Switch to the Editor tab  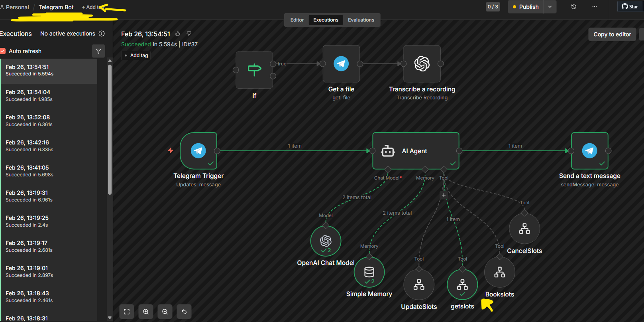[297, 20]
